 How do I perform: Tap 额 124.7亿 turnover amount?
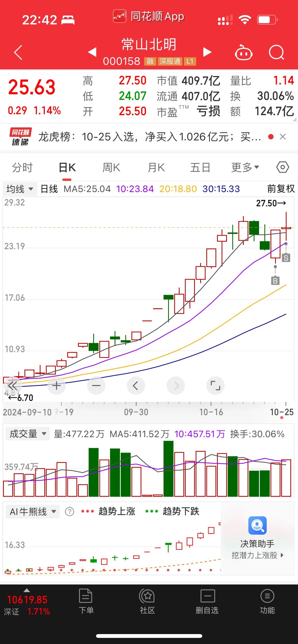tap(275, 111)
